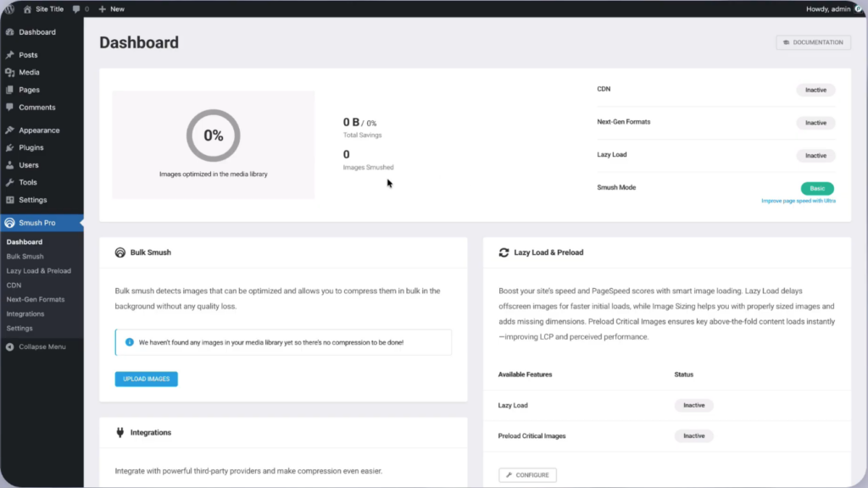868x488 pixels.
Task: Click the Tools wrench icon
Action: click(x=10, y=182)
